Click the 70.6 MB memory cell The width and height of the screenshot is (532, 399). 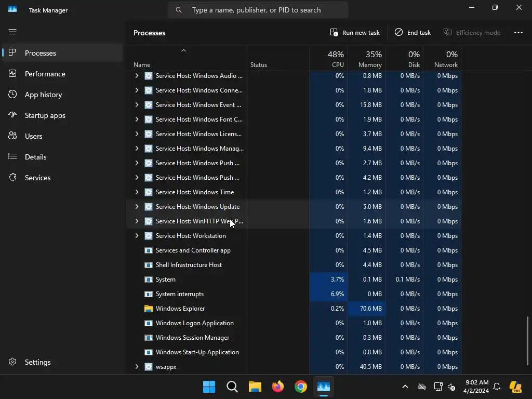click(366, 309)
